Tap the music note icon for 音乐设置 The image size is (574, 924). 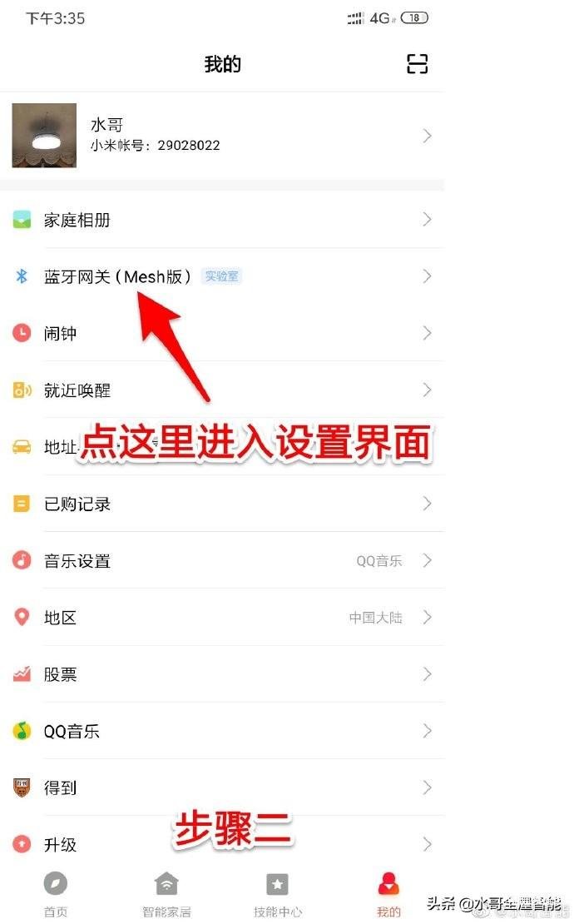click(x=22, y=560)
